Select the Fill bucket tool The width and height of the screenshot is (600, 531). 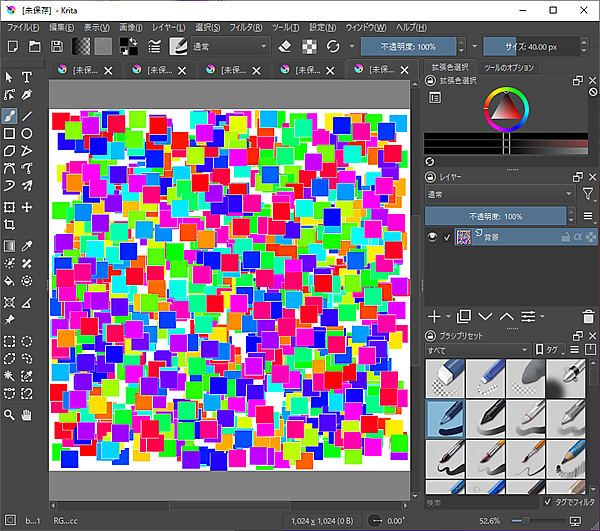9,281
